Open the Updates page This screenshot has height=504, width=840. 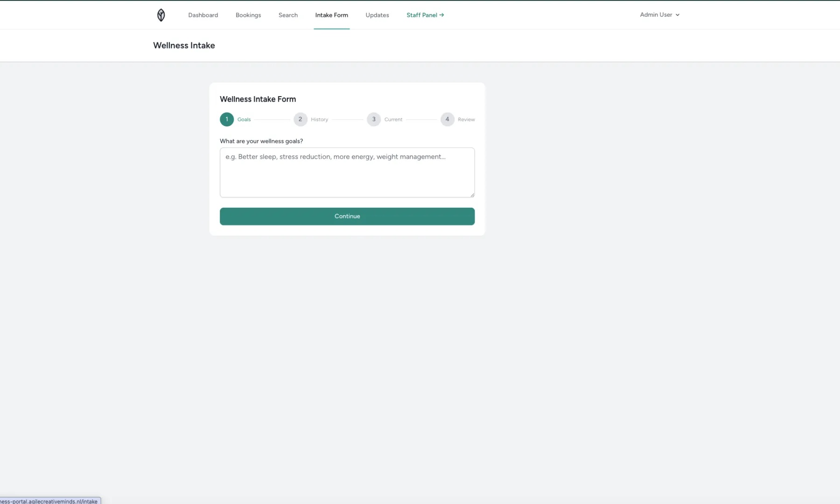[x=377, y=15]
